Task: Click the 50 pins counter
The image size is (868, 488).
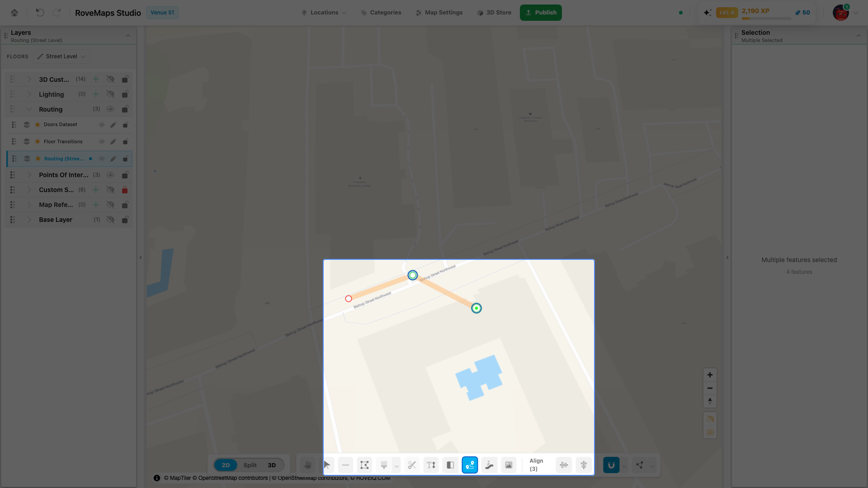Action: pos(802,13)
